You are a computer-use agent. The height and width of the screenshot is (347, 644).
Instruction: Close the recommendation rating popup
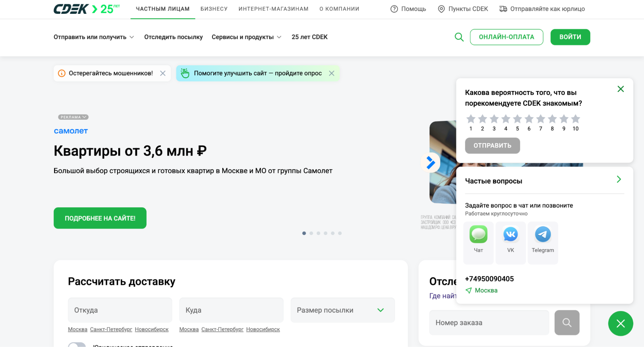pos(620,89)
